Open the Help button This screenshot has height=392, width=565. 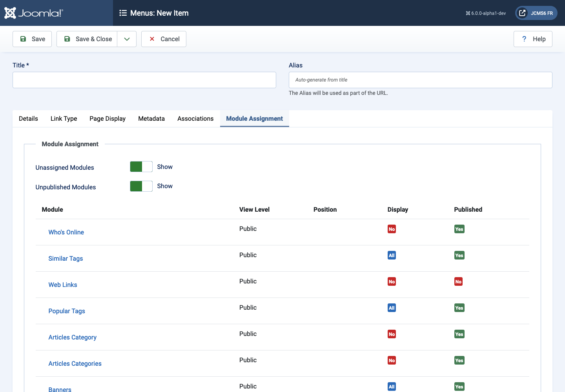coord(533,39)
